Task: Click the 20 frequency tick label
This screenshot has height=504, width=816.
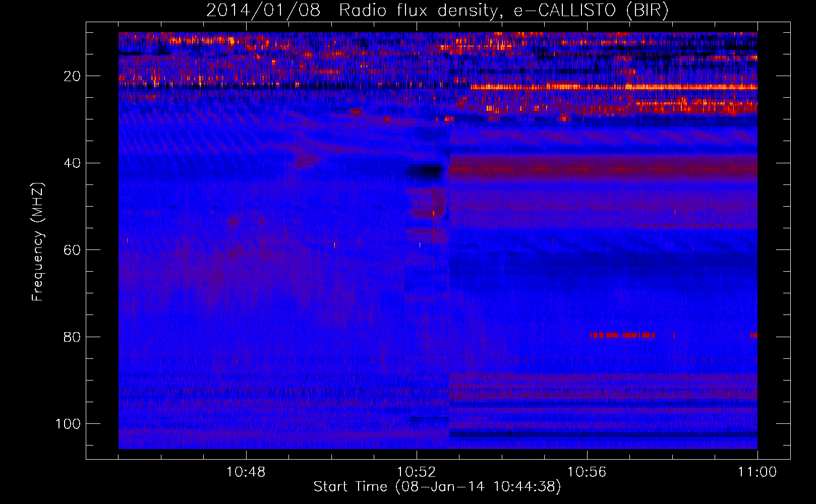Action: 72,77
